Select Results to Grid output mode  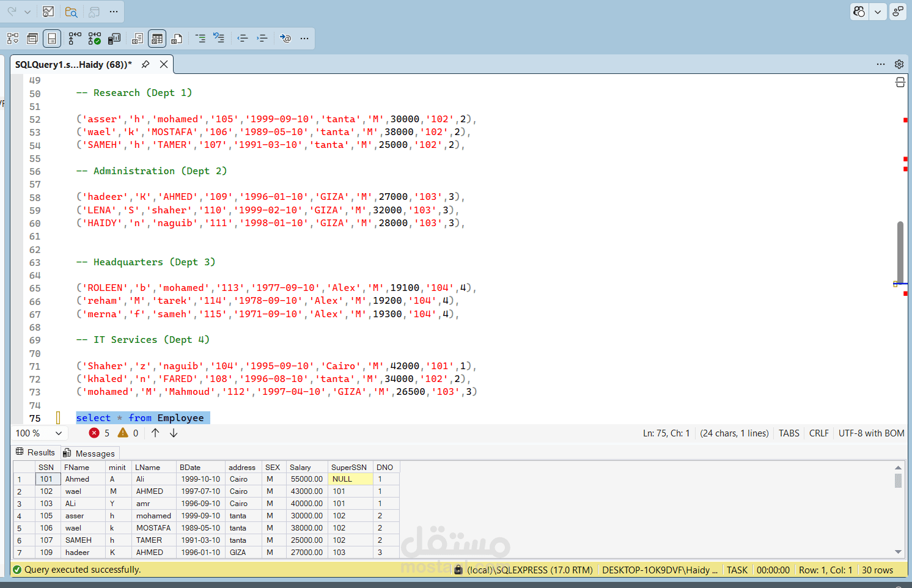pos(157,39)
